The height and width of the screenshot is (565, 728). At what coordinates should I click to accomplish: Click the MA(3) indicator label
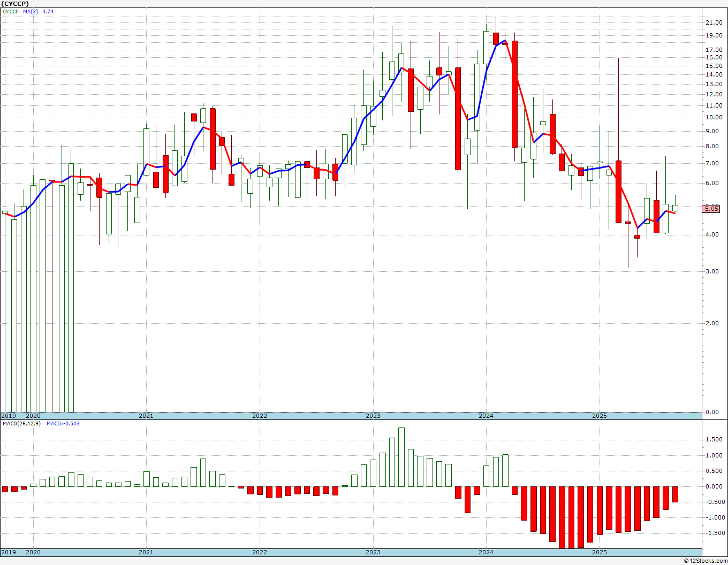coord(31,11)
